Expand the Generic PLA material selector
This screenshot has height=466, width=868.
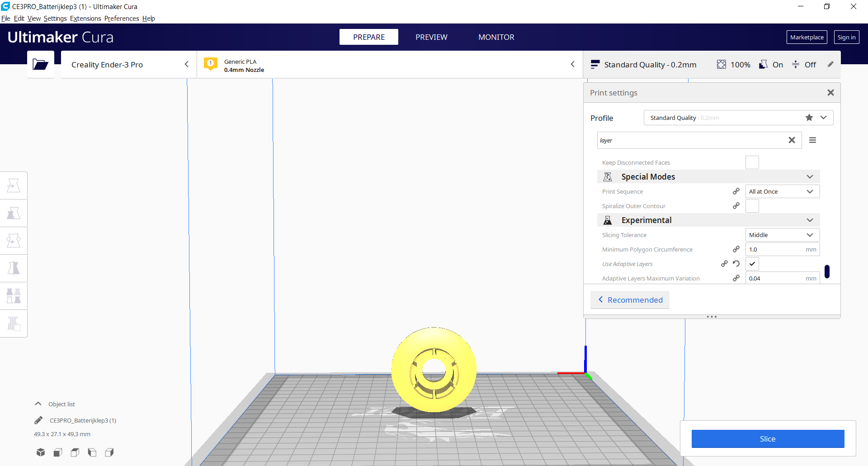coord(390,65)
